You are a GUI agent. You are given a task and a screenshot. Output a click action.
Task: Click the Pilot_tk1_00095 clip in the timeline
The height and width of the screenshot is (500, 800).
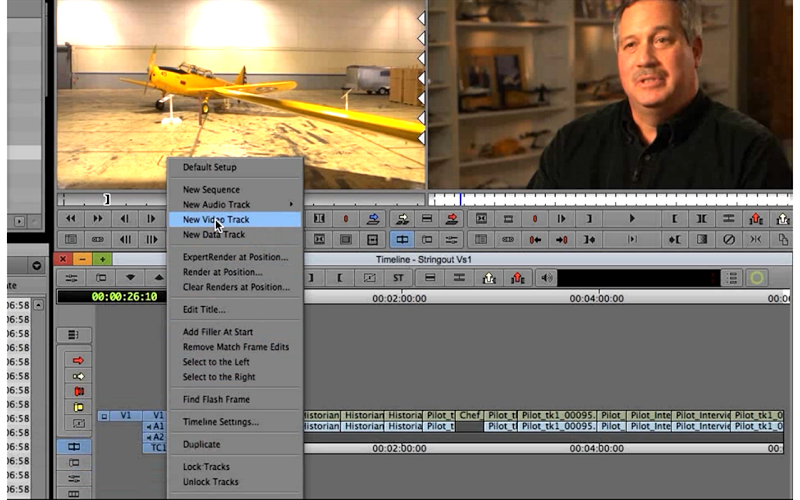click(555, 415)
